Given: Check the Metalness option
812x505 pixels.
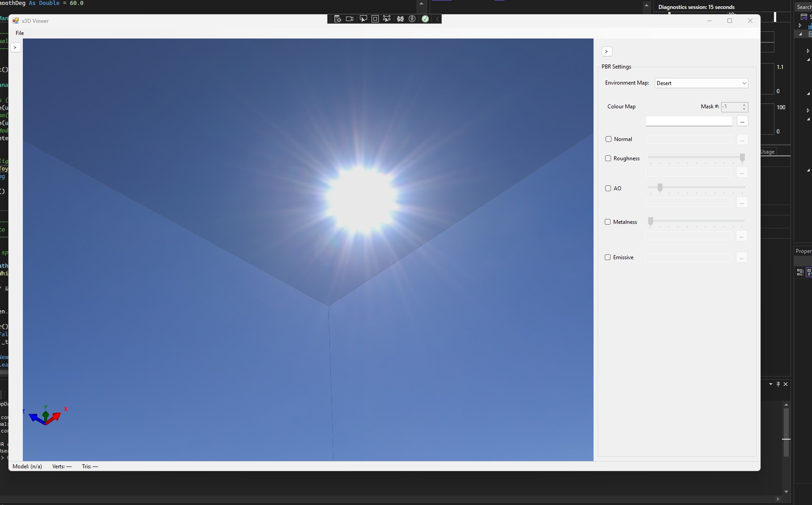Looking at the screenshot, I should coord(607,222).
